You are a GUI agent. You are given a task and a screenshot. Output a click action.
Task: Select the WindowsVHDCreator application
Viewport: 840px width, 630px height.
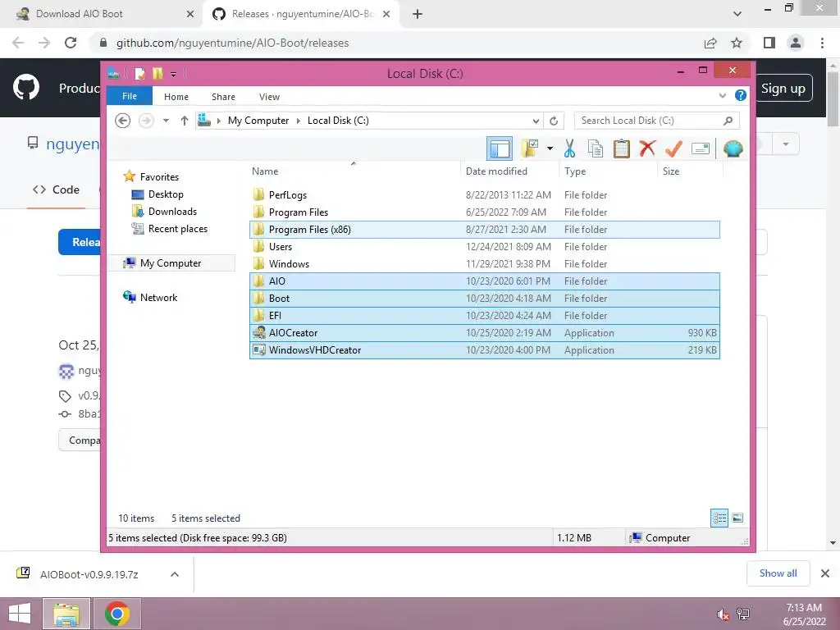coord(484,349)
